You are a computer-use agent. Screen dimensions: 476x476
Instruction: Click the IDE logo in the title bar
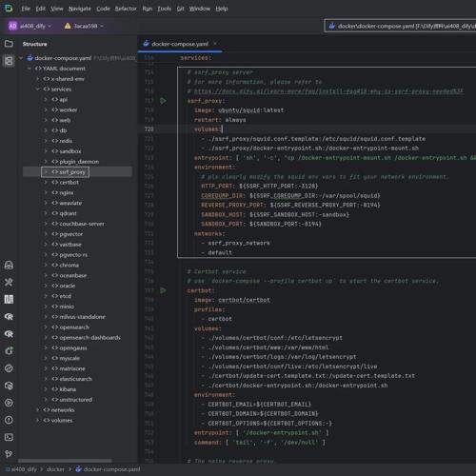point(9,9)
